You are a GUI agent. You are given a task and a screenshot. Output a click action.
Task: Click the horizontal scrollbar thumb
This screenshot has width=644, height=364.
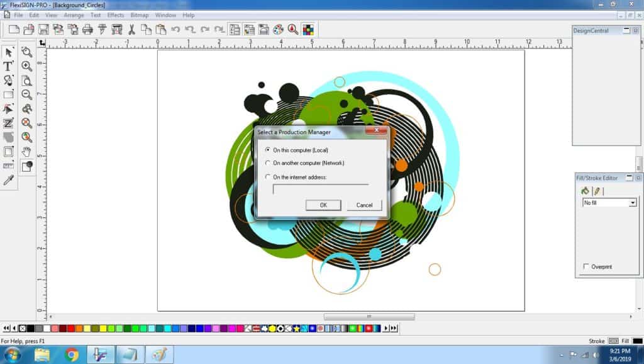click(x=369, y=316)
